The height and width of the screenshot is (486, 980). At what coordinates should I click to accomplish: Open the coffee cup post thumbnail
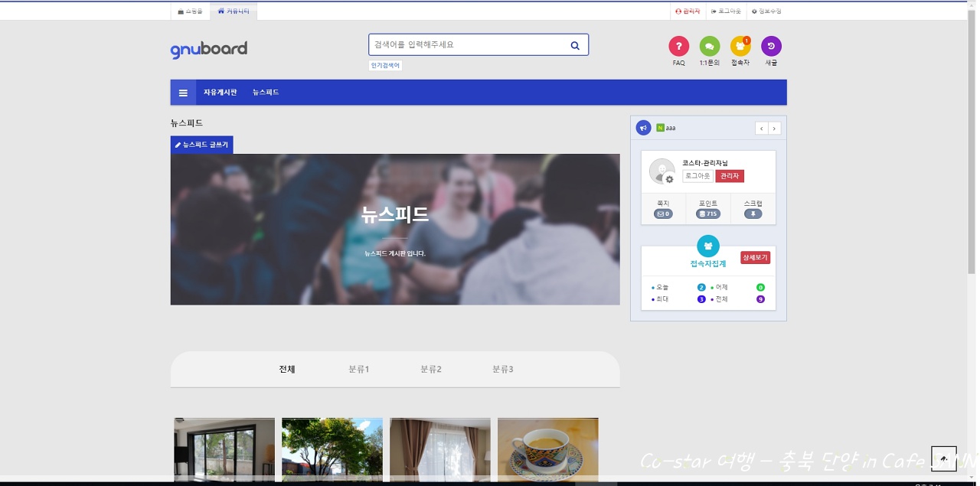[547, 448]
